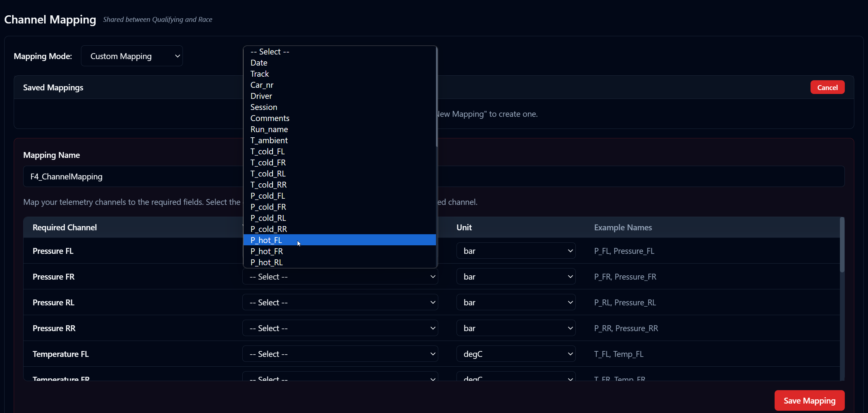
Task: Open the bar unit dropdown for Pressure FR
Action: (516, 276)
